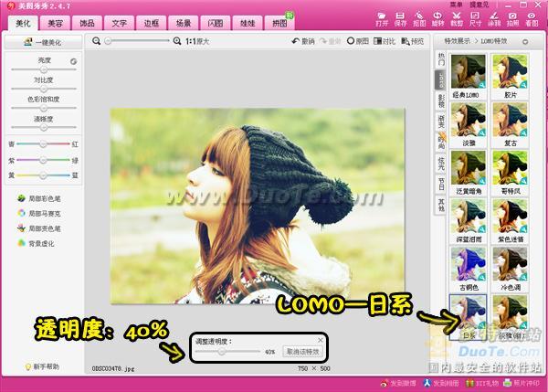Select the 时尚 fashion effects tab
548x392 pixels.
(441, 142)
